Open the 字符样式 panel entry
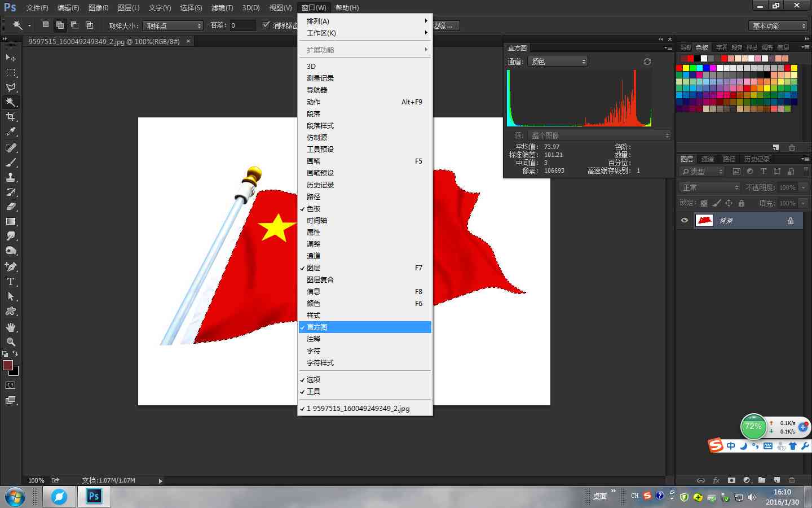The image size is (812, 508). [x=365, y=363]
